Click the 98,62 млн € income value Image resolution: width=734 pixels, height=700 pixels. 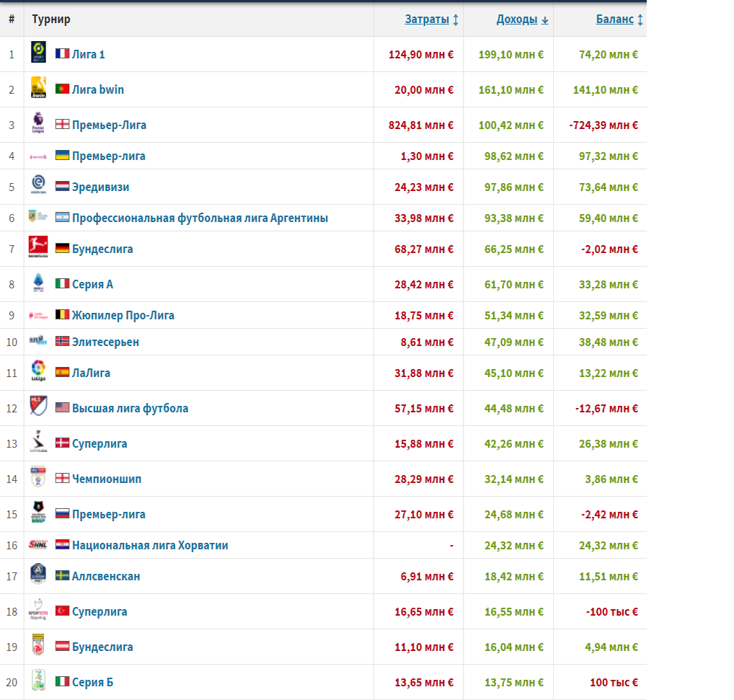[514, 156]
